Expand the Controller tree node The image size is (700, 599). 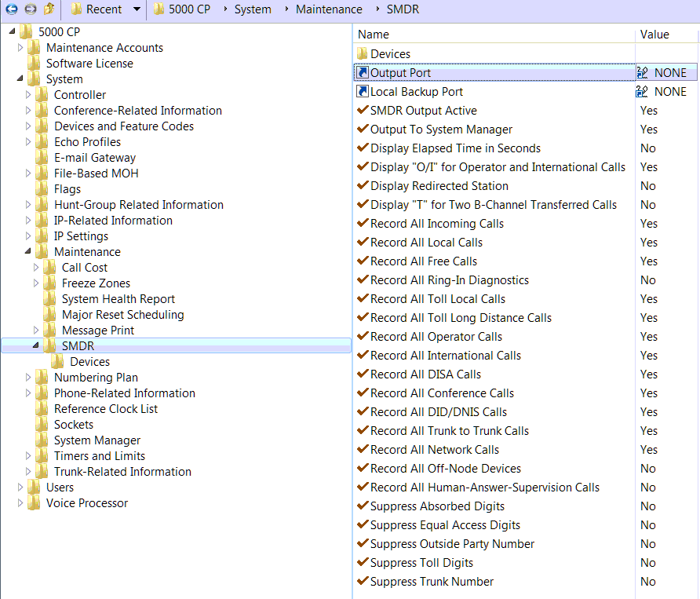click(28, 95)
